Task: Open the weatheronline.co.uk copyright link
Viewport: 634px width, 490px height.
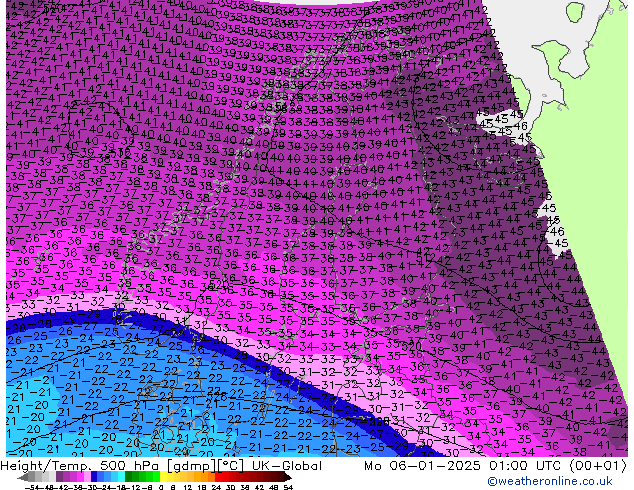Action: (550, 481)
